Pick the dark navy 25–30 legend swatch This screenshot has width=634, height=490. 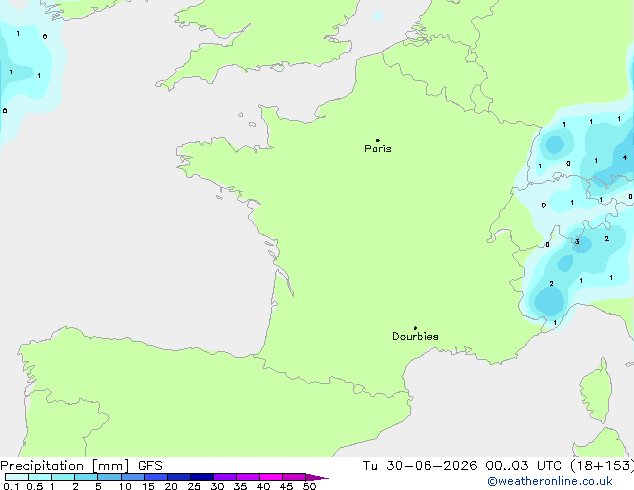pyautogui.click(x=202, y=477)
